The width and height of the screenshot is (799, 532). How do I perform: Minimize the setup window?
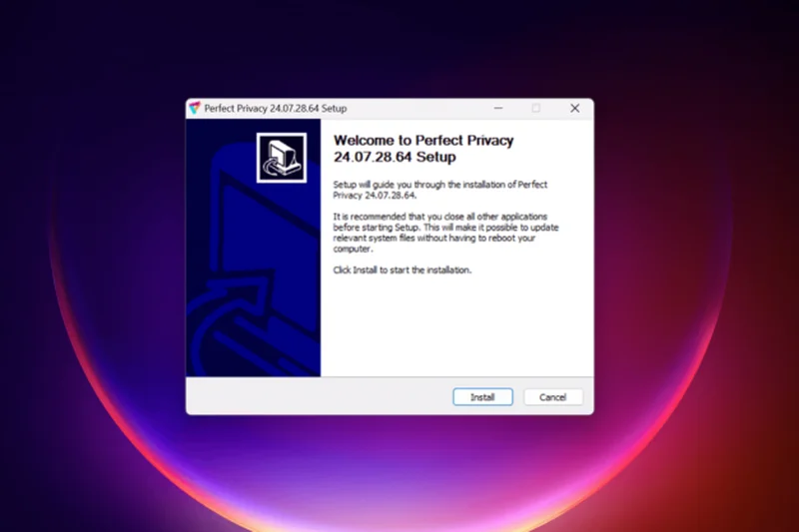tap(498, 108)
